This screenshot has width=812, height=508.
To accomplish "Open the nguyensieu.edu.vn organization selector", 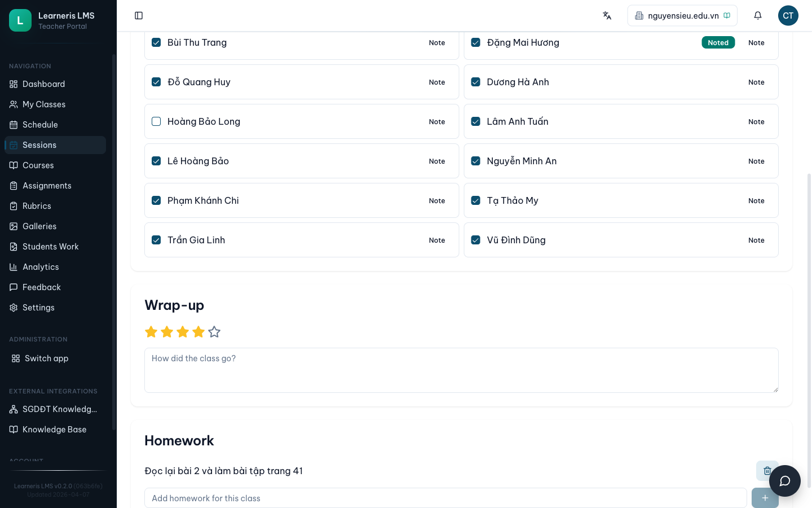I will click(x=682, y=16).
